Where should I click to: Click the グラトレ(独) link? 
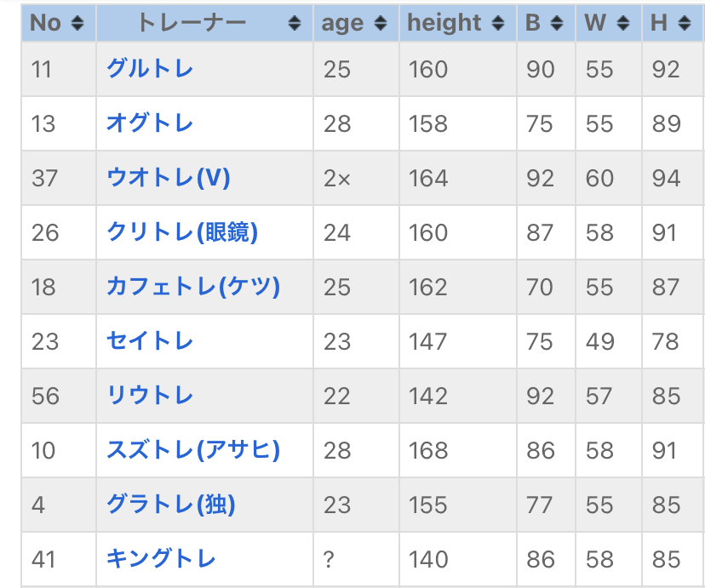pos(170,505)
